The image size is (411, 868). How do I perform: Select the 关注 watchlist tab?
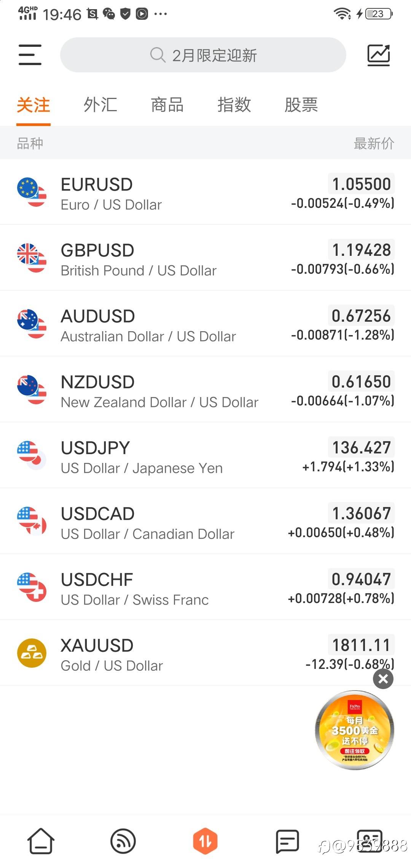[33, 105]
